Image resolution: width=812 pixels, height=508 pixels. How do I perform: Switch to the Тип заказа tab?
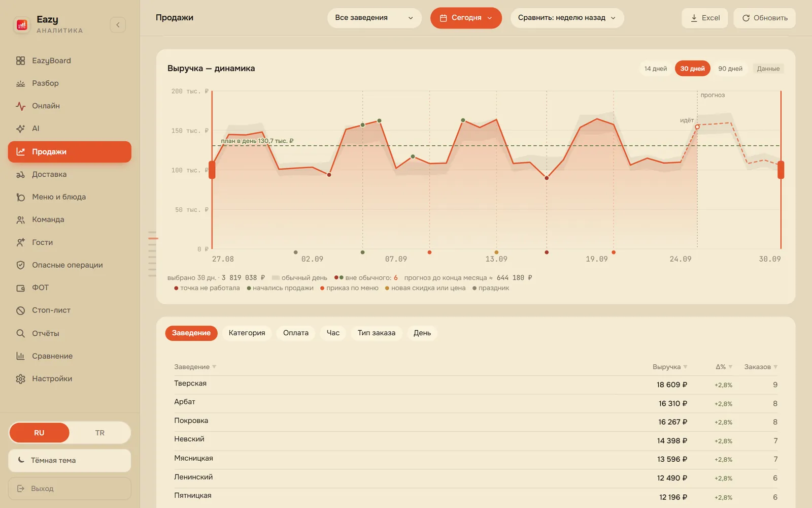click(x=377, y=333)
